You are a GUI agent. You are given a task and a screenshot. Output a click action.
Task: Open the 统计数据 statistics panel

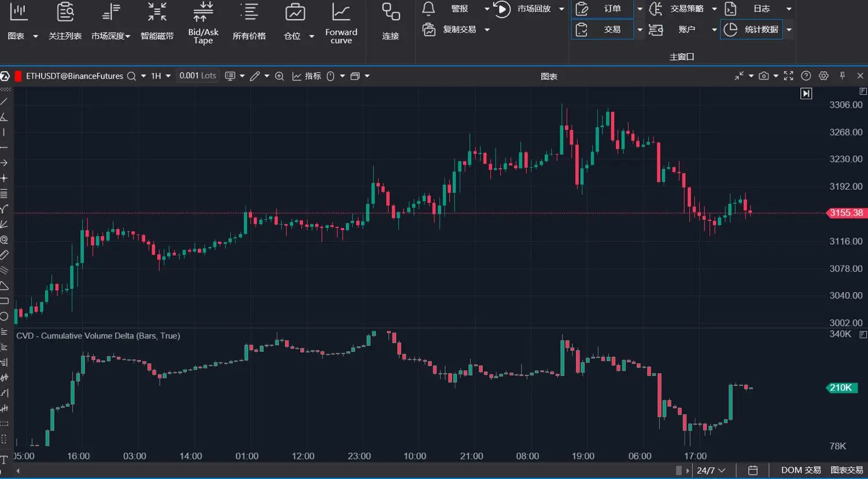752,30
